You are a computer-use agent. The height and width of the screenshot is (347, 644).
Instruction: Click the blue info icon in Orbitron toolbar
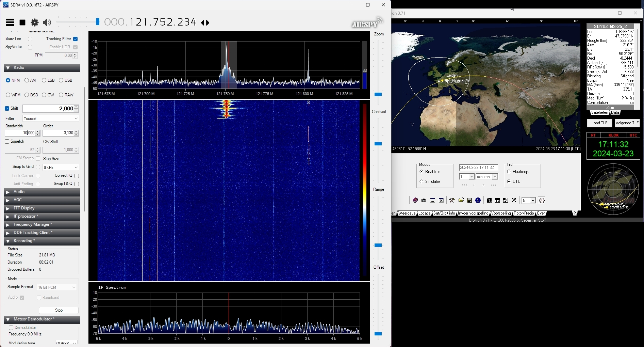[478, 200]
